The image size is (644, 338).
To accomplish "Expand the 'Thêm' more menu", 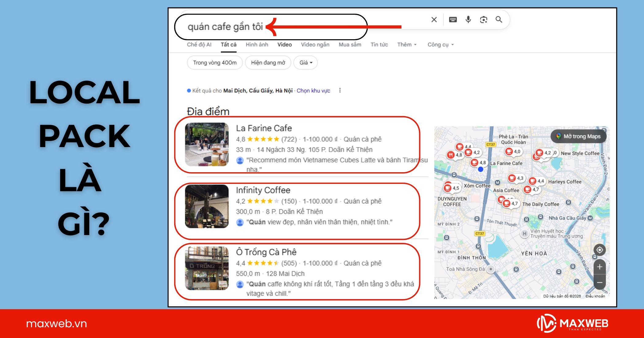I will click(407, 45).
